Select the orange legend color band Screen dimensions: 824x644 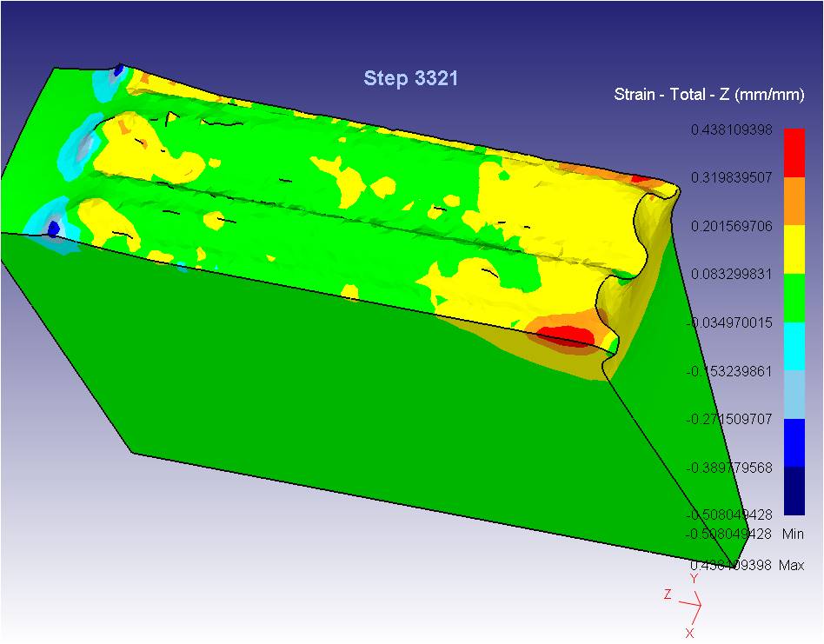coord(794,201)
